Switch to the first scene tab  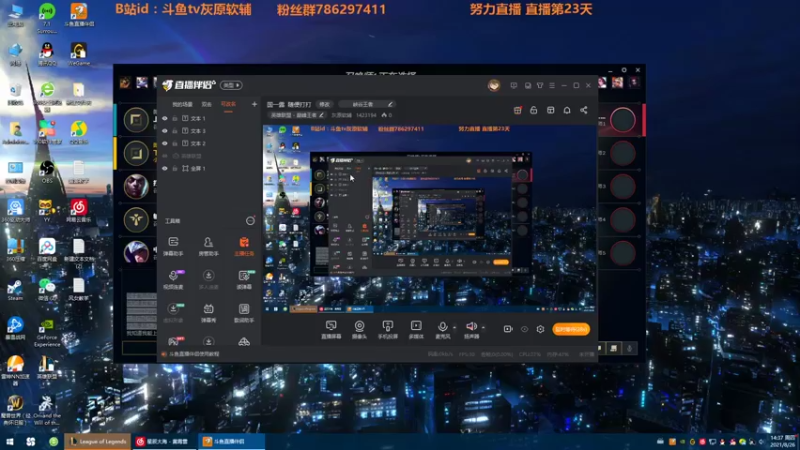(182, 104)
